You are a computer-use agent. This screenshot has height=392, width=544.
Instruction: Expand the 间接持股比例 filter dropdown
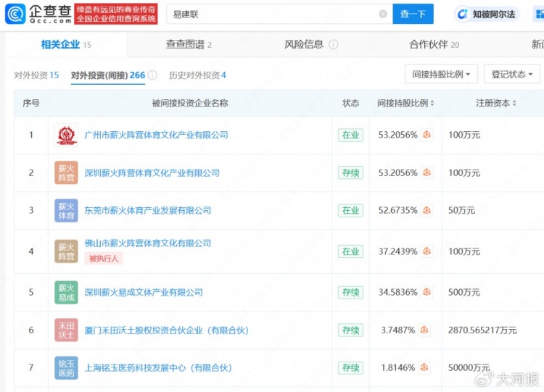[x=441, y=75]
